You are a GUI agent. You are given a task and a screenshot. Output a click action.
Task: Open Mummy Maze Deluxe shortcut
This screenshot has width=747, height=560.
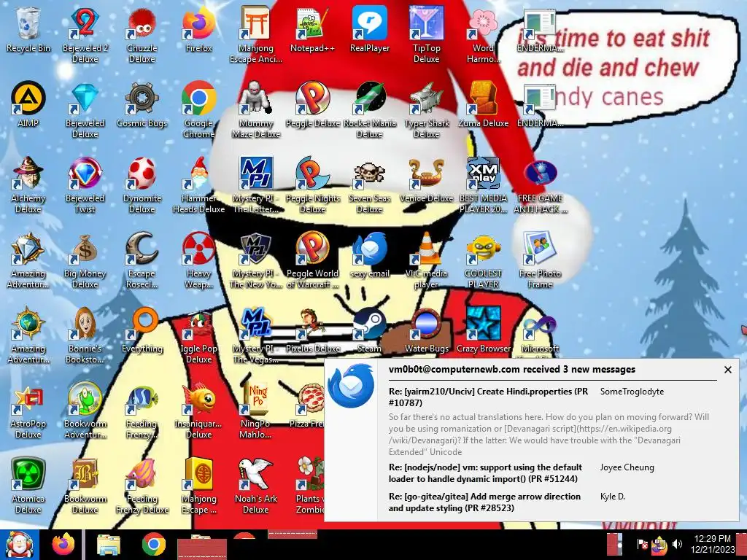click(256, 109)
